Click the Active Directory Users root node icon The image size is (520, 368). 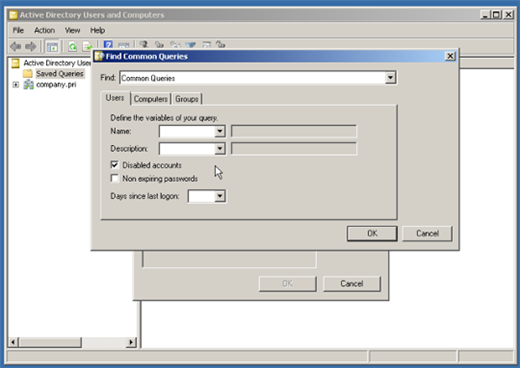[15, 63]
